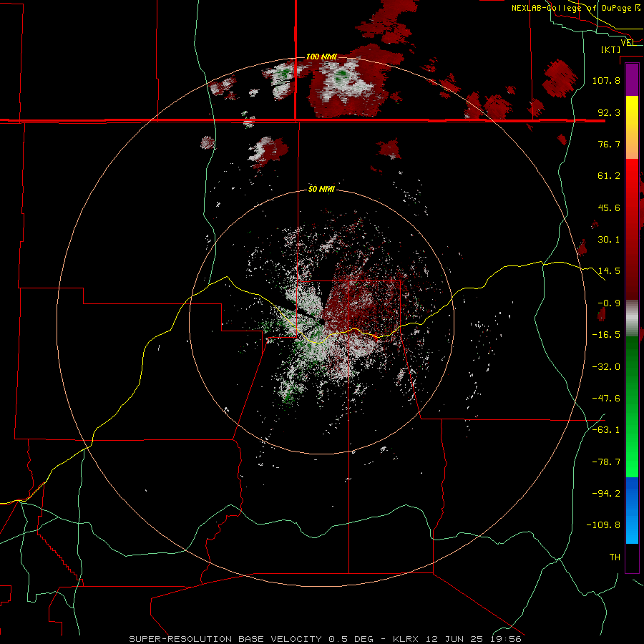Click the -16.5 scale value
This screenshot has height=644, width=644.
[606, 335]
